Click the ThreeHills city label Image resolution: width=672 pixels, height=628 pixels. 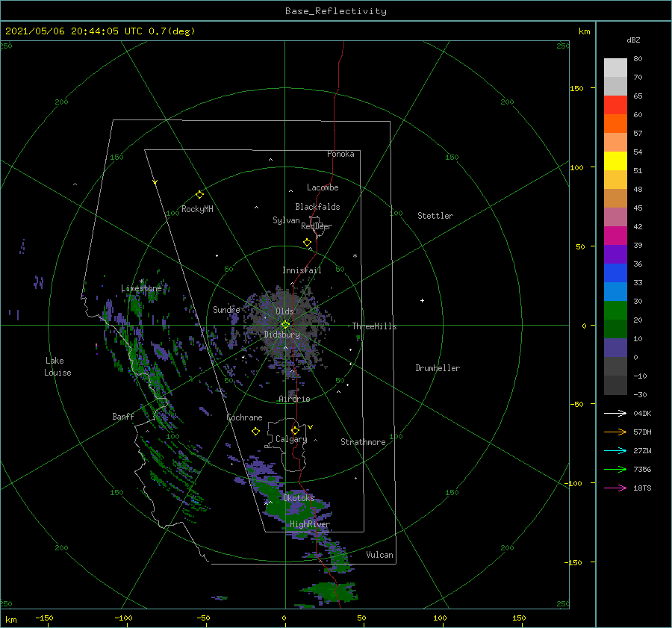pyautogui.click(x=374, y=326)
